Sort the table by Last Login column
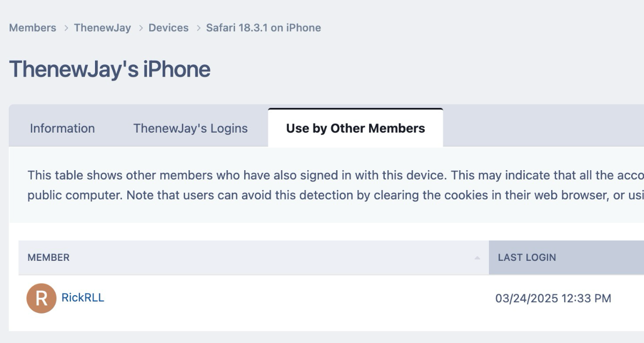Viewport: 644px width, 343px height. pos(566,258)
